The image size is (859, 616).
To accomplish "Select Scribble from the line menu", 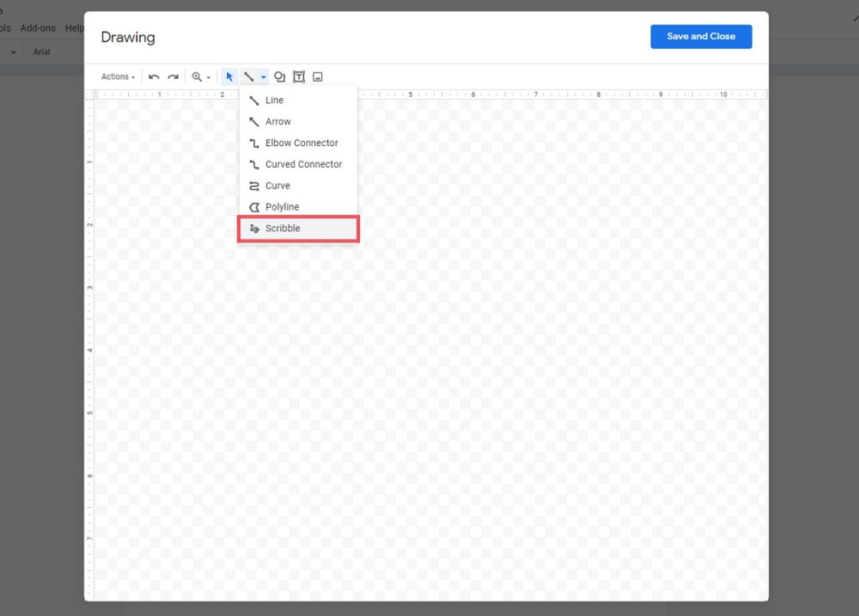I will (298, 229).
